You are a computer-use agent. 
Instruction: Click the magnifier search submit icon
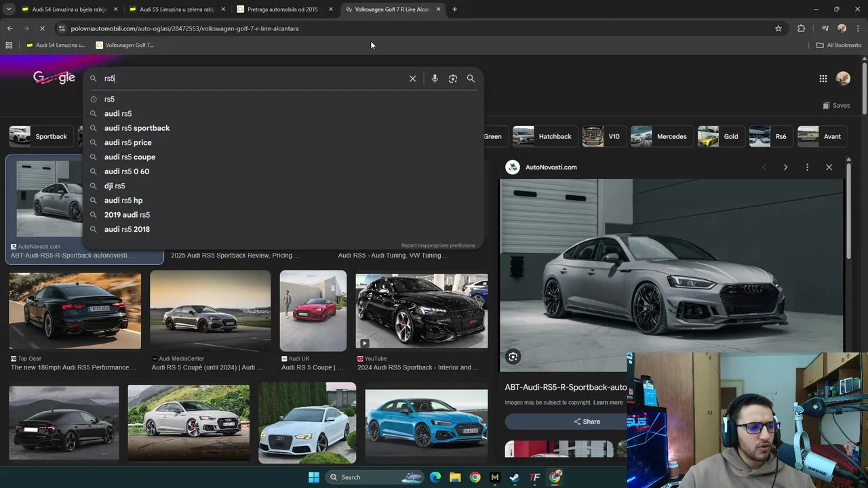471,79
